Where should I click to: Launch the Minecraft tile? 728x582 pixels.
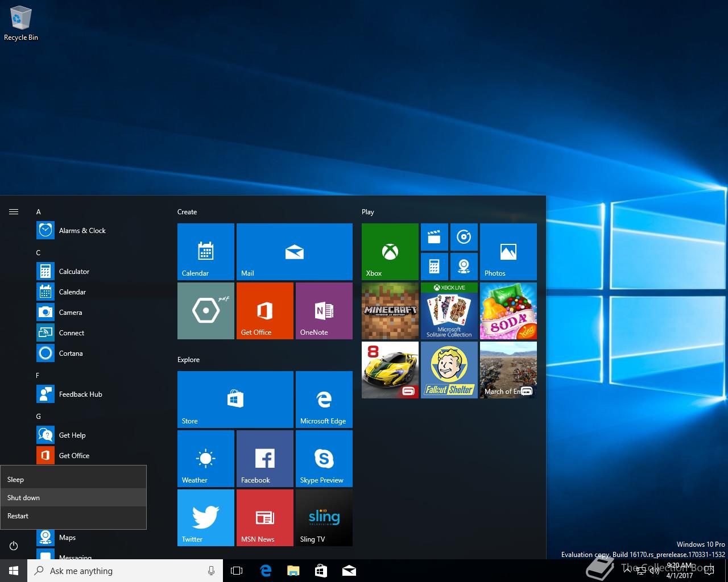pyautogui.click(x=390, y=311)
